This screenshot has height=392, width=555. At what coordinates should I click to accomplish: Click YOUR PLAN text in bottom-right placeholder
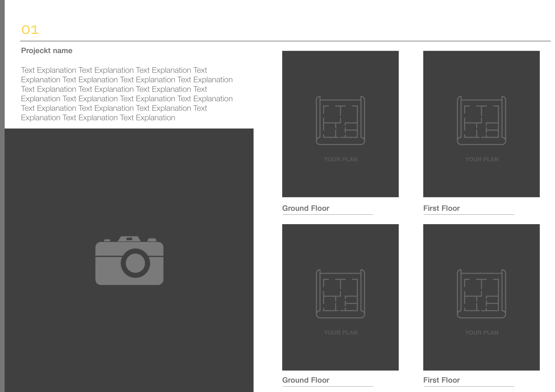(482, 333)
